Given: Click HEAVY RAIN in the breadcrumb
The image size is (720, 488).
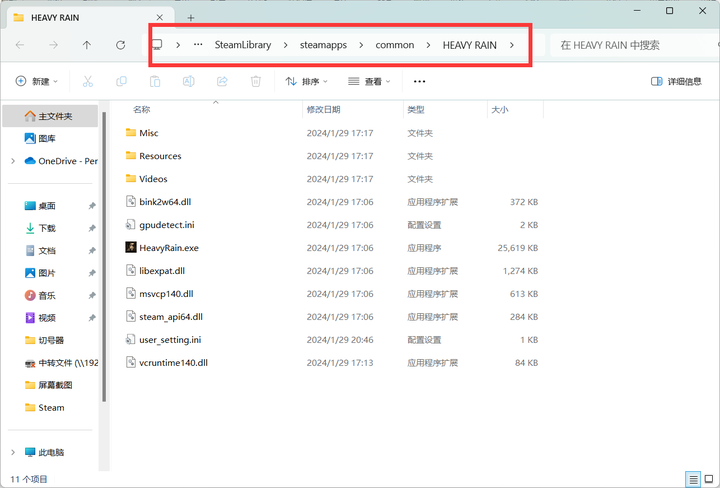Looking at the screenshot, I should coord(470,45).
